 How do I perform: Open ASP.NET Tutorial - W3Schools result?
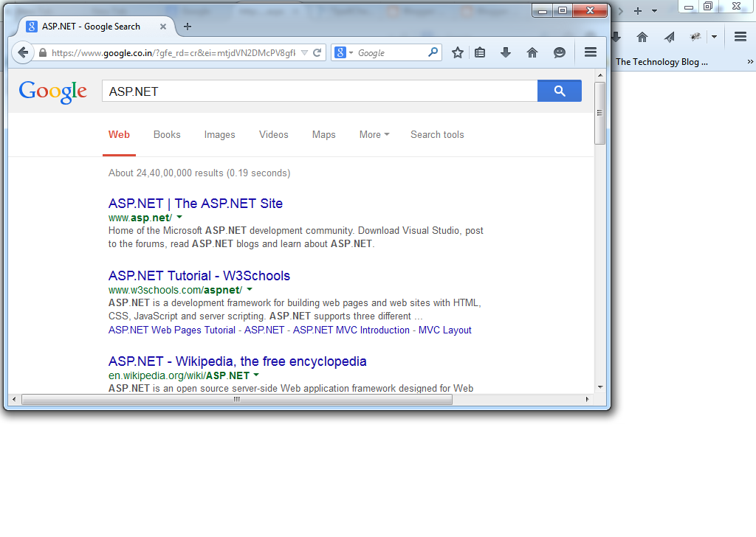199,275
